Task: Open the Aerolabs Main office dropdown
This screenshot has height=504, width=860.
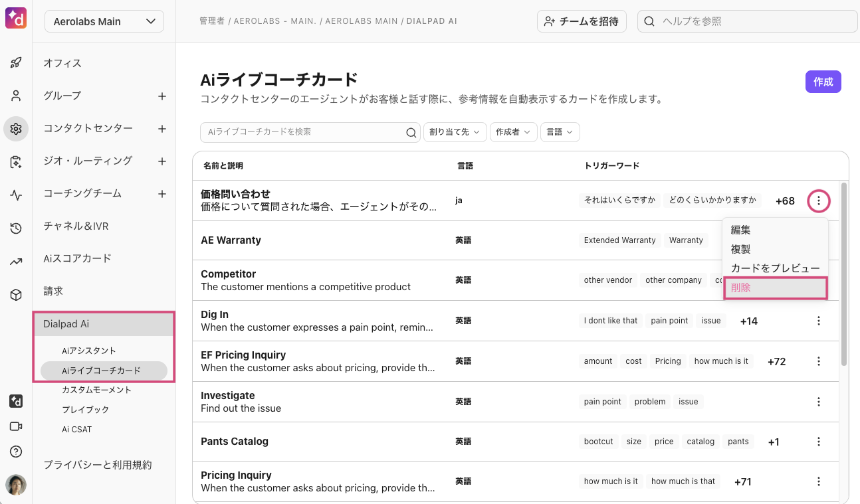Action: point(104,21)
